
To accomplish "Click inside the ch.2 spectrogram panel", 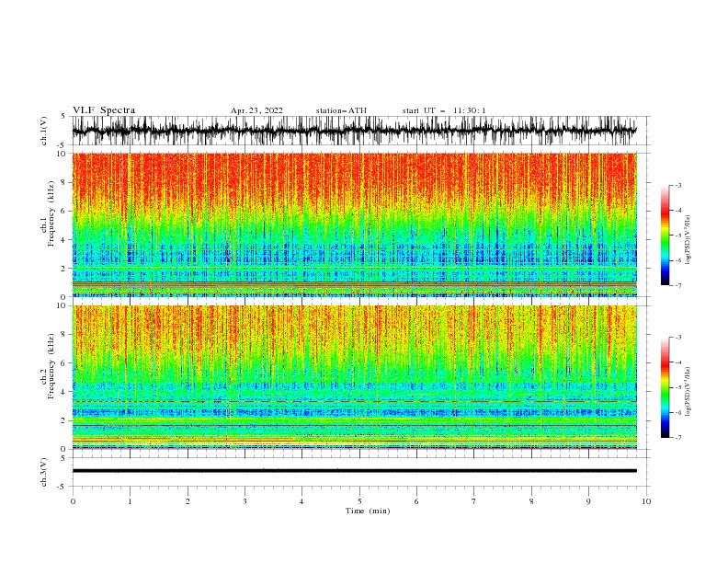I will click(354, 377).
